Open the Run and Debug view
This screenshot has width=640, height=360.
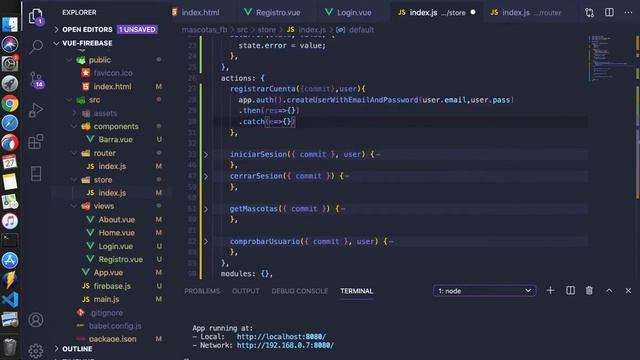(x=36, y=110)
